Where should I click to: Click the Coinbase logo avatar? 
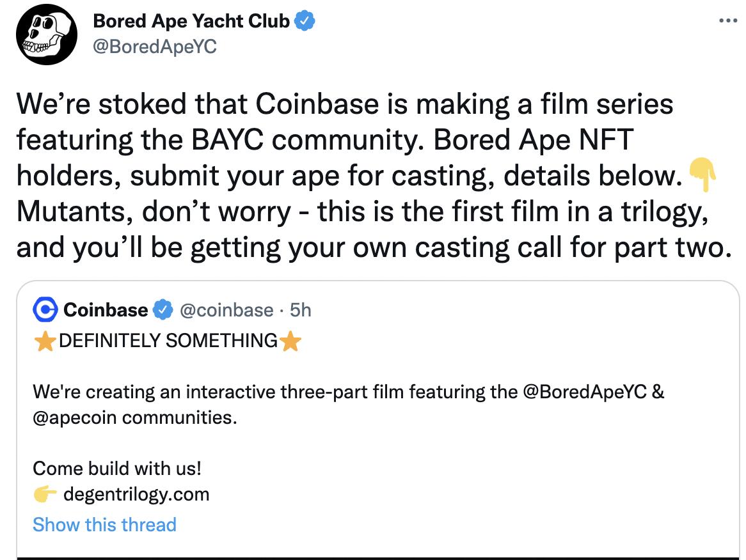(x=45, y=310)
